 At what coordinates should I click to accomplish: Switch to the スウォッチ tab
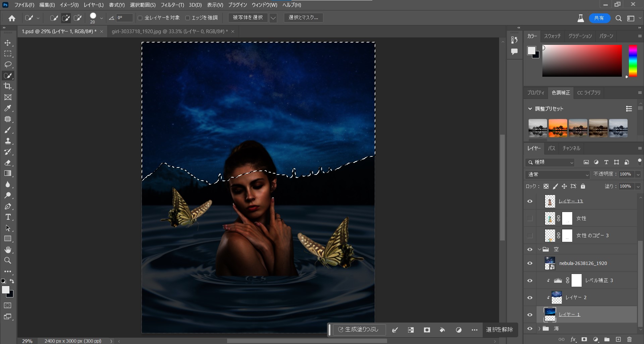point(552,36)
